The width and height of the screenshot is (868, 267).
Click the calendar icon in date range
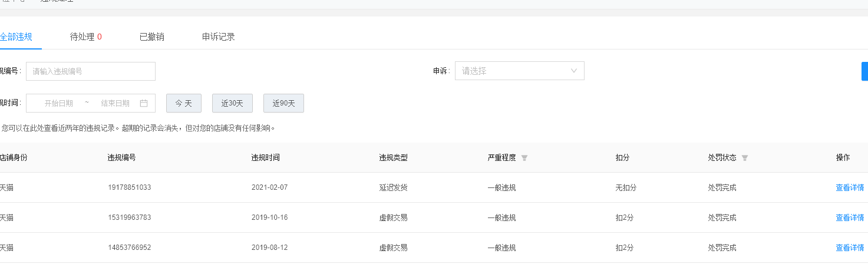144,103
